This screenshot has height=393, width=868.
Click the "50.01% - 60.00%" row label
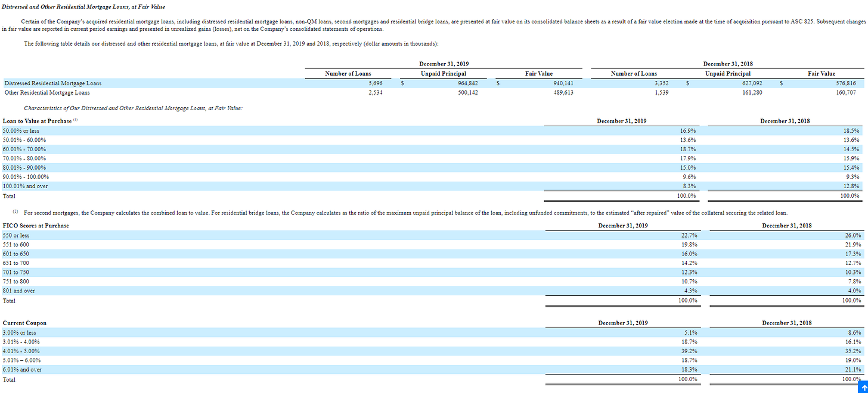(24, 140)
